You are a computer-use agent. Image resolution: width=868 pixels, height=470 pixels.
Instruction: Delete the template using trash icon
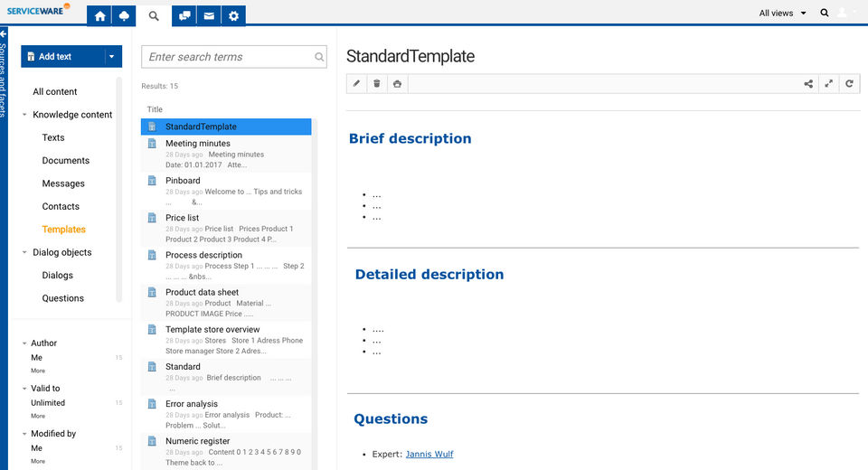click(x=377, y=84)
